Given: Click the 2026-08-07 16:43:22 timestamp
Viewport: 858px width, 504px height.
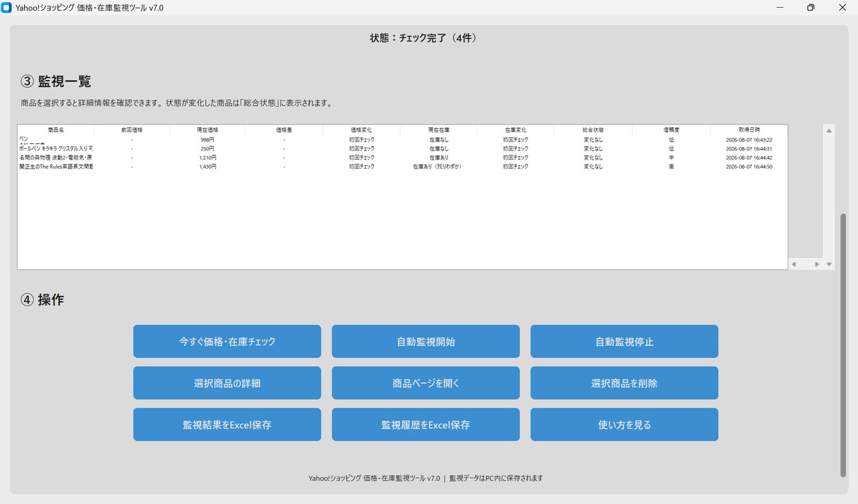Looking at the screenshot, I should 749,140.
